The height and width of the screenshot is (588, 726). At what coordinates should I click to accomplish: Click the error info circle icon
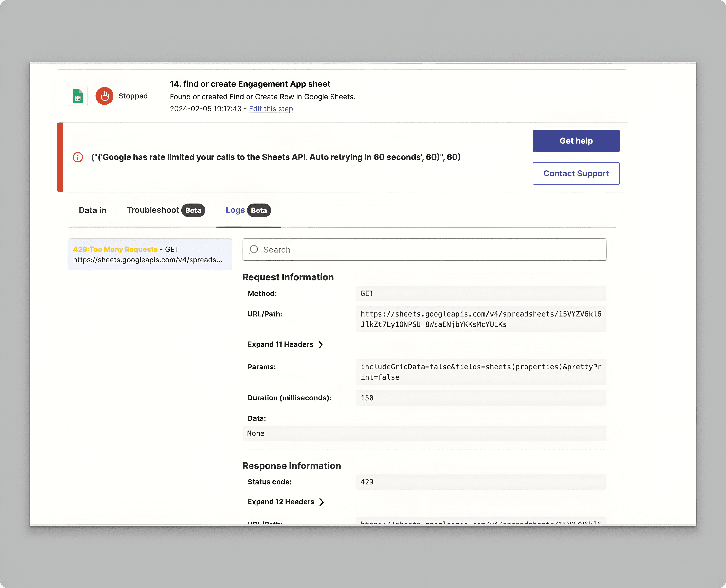pyautogui.click(x=78, y=157)
